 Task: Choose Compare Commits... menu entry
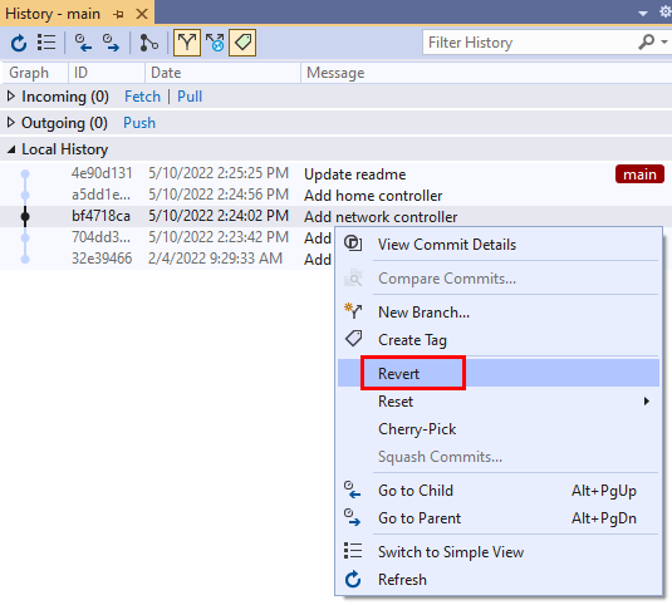coord(498,279)
